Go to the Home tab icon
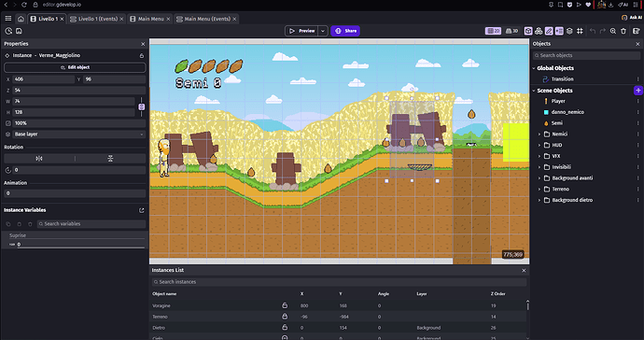This screenshot has width=644, height=340. (x=21, y=19)
